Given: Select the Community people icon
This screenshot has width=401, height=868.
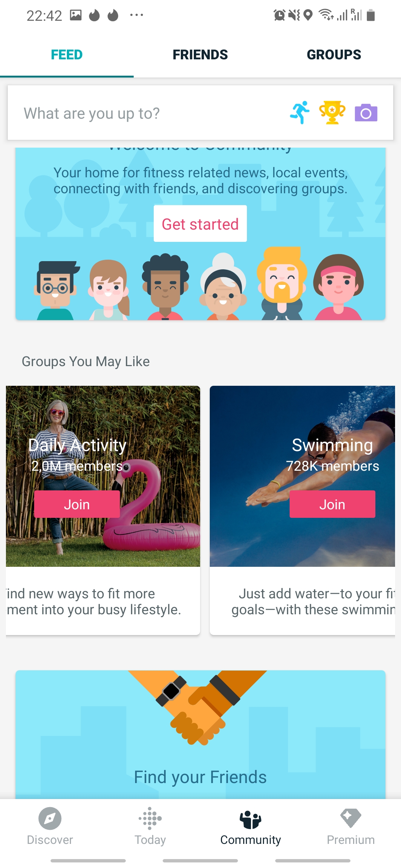Looking at the screenshot, I should (251, 819).
